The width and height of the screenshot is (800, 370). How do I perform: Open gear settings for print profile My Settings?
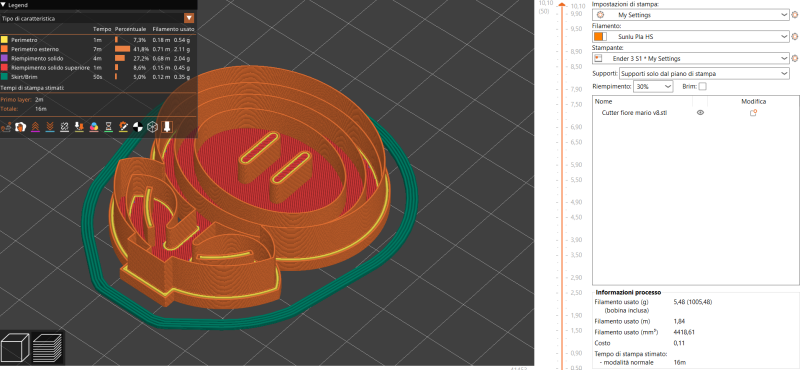pos(794,15)
